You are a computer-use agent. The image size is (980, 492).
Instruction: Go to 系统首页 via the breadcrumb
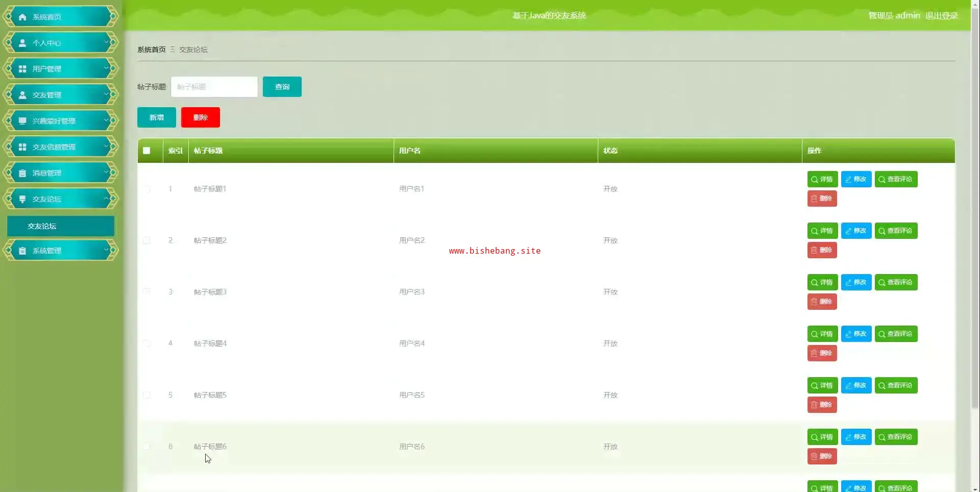152,50
